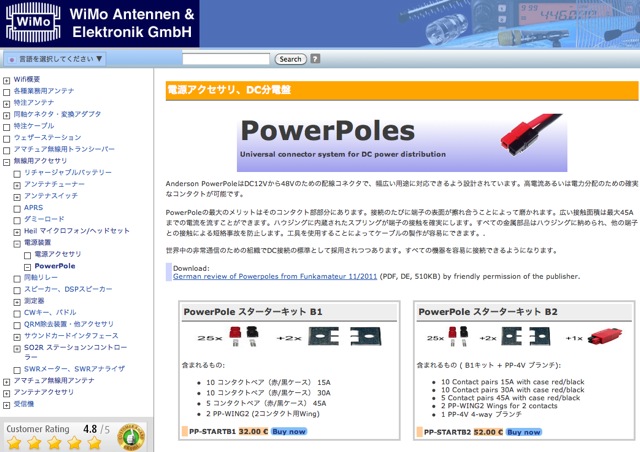Viewport: 640px width, 452px height.
Task: Click red/black connector image in B1 kit
Action: coord(244,336)
